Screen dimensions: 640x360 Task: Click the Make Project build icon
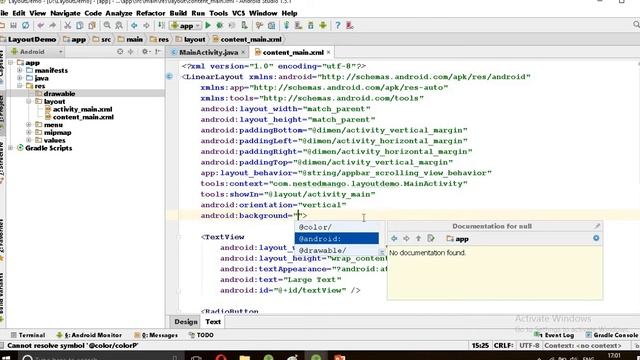coord(162,26)
